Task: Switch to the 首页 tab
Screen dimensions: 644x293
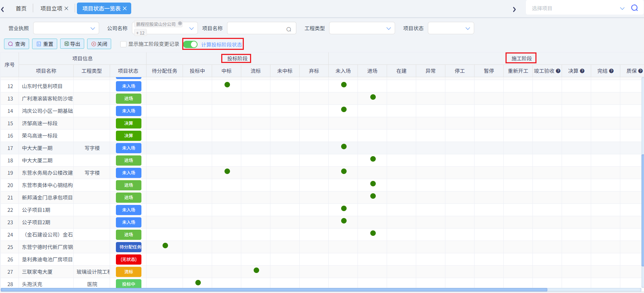Action: [x=21, y=8]
